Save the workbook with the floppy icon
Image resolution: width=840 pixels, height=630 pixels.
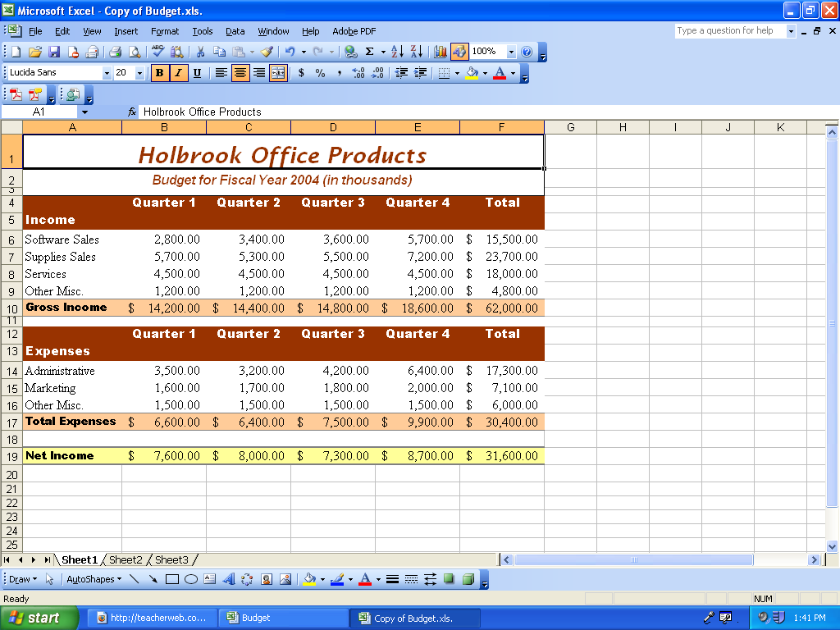tap(54, 52)
